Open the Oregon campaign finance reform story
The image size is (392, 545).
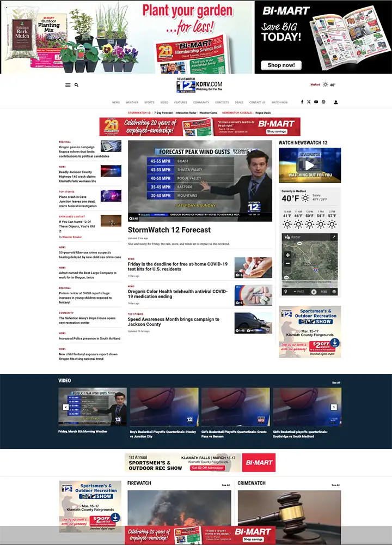tap(84, 152)
